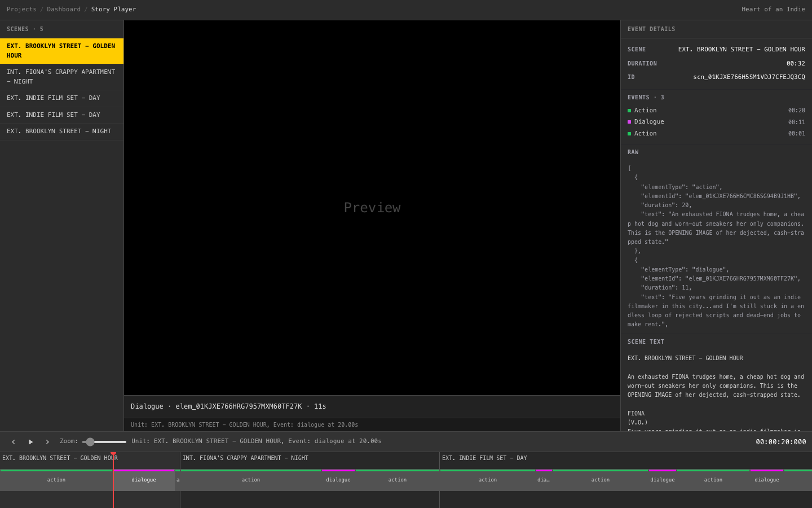Click the green marker next to the 00:01 Action event
The image size is (812, 508).
[x=630, y=133]
